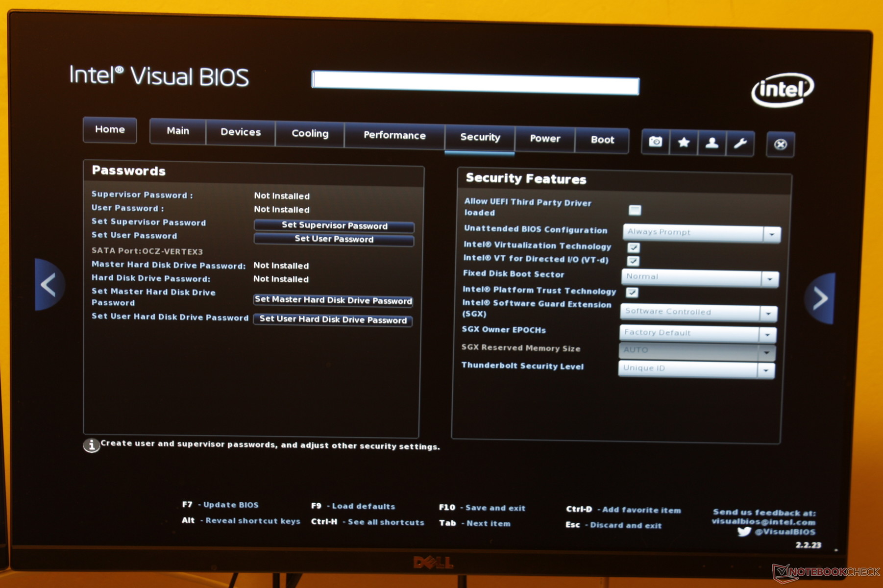Viewport: 883px width, 588px height.
Task: Enable Allow UEFI Third Party Driver loaded
Action: coord(635,210)
